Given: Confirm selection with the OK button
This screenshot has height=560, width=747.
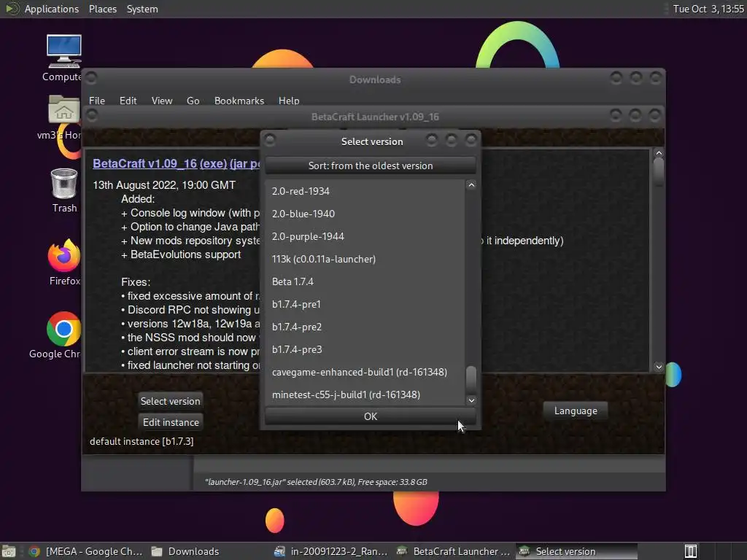Looking at the screenshot, I should [x=370, y=416].
